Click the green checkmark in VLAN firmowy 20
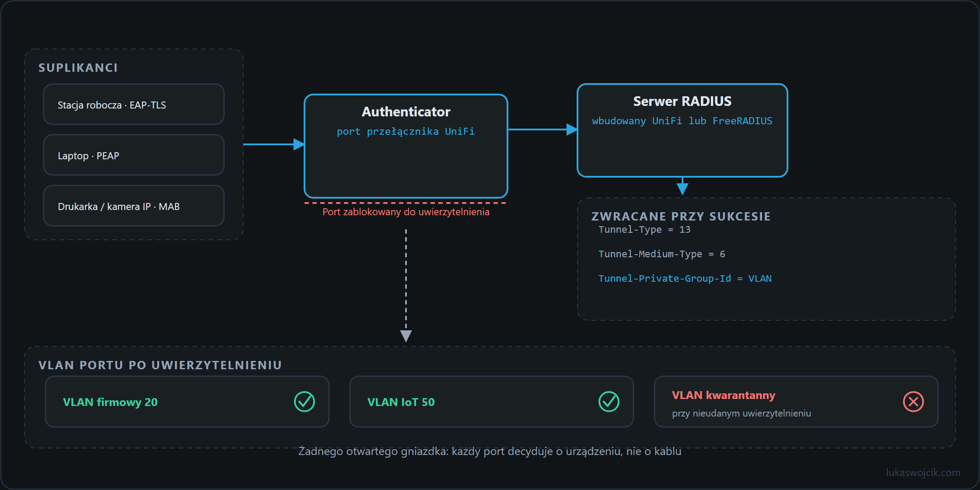 click(304, 402)
